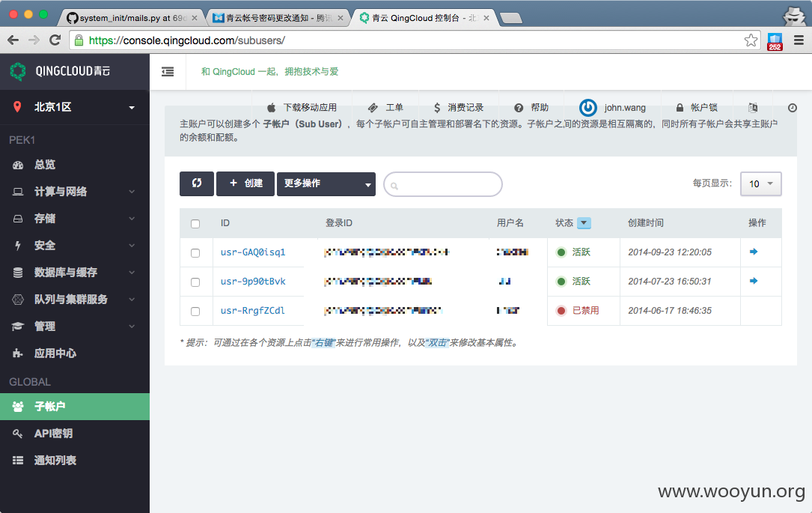Open 通知列表 in sidebar
The width and height of the screenshot is (812, 513).
pyautogui.click(x=75, y=461)
